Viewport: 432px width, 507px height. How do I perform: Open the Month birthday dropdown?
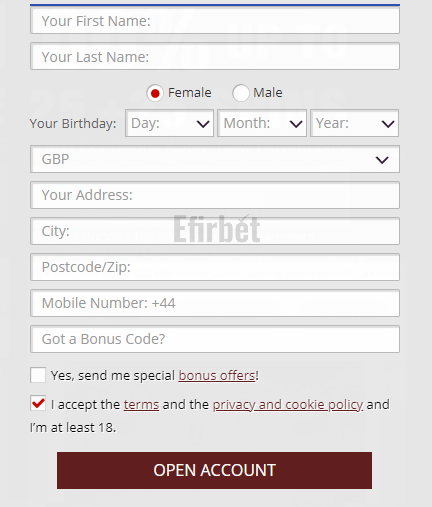[262, 123]
